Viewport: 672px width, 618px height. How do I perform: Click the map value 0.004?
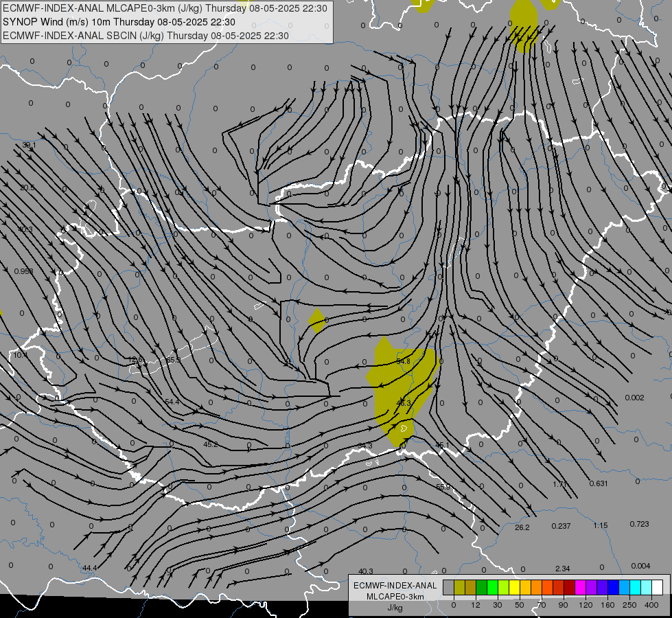coord(640,566)
